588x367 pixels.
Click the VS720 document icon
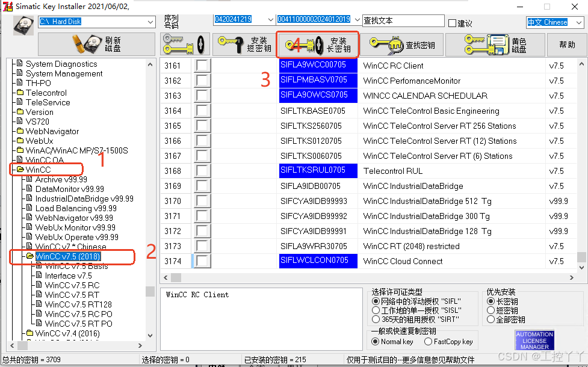20,121
